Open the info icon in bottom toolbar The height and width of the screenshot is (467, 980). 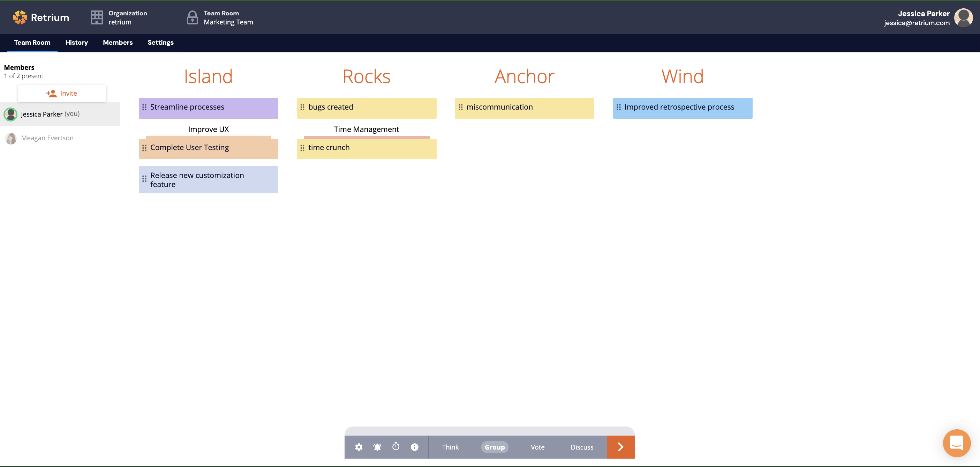414,447
